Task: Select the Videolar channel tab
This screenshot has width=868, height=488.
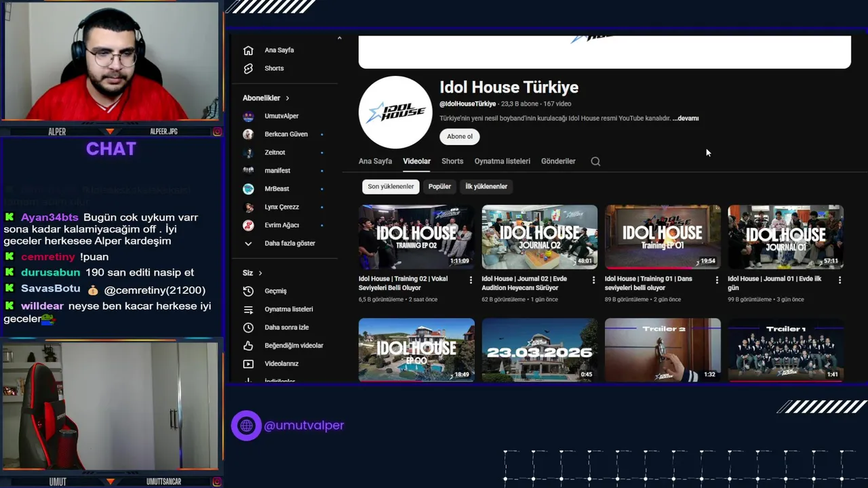Action: pyautogui.click(x=416, y=161)
